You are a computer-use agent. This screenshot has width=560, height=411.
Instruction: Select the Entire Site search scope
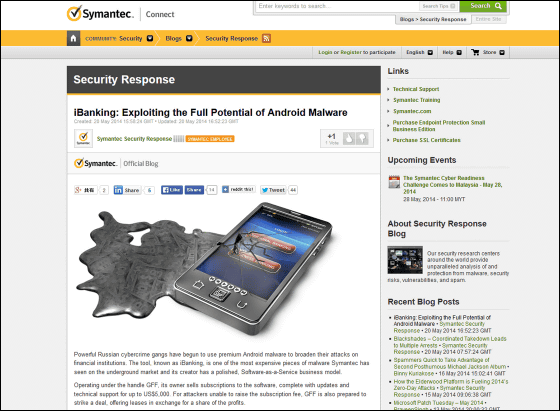point(488,19)
